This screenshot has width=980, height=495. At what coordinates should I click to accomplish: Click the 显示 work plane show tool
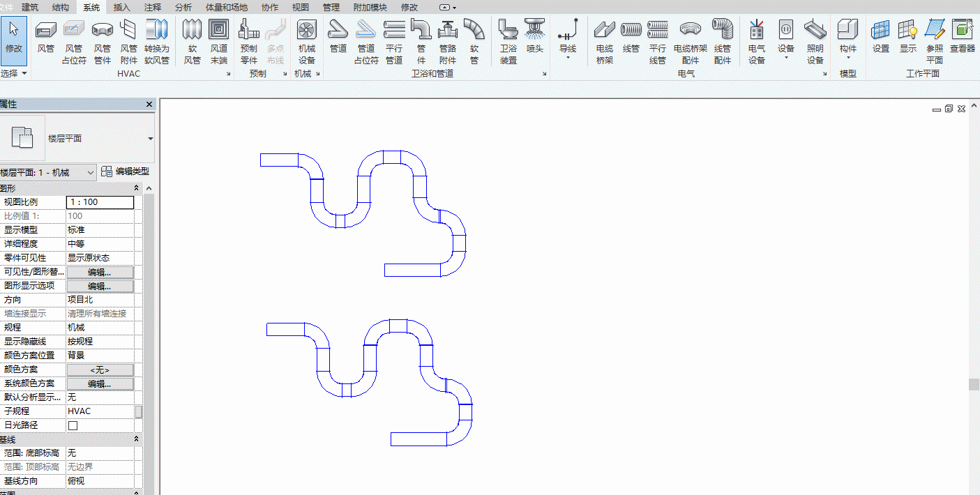(x=908, y=36)
